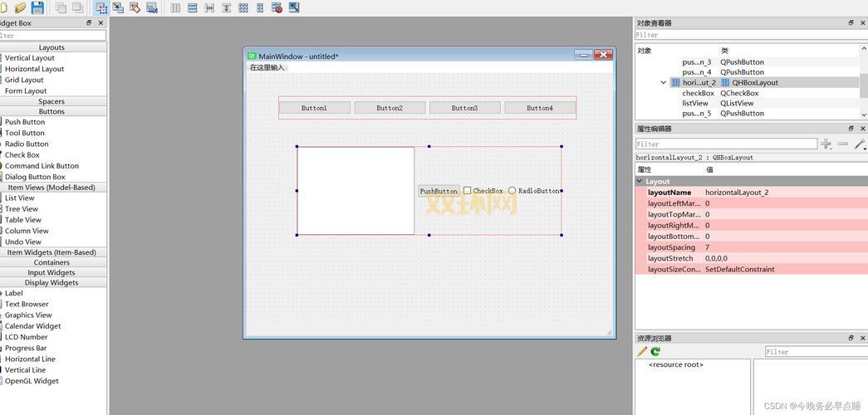Viewport: 868px width, 415px height.
Task: Toggle the CheckBox on the form
Action: [467, 191]
